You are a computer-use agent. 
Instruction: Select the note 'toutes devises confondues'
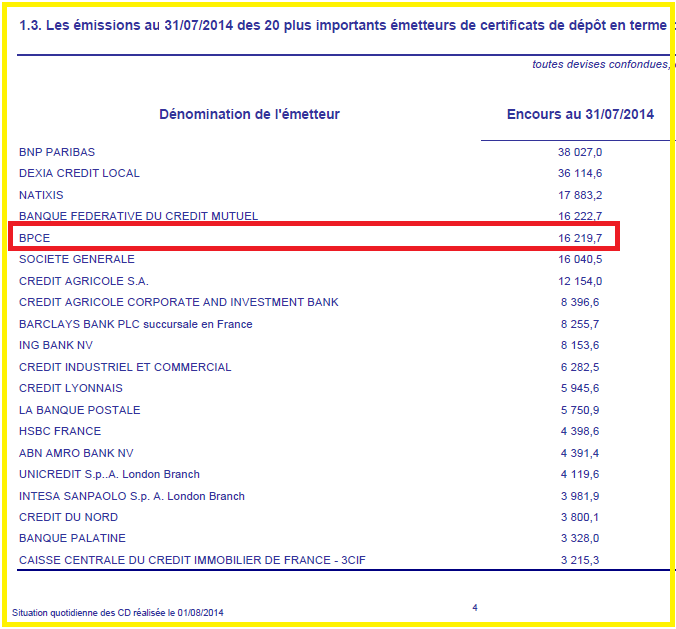click(601, 64)
